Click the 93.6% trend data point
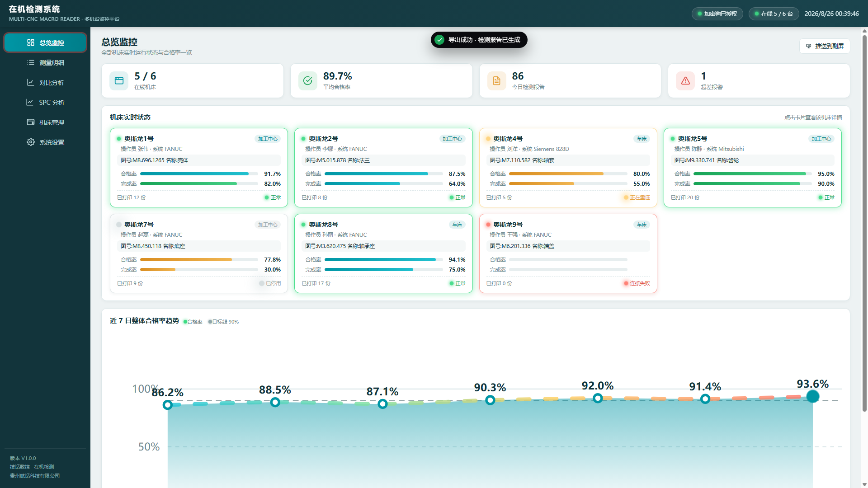The width and height of the screenshot is (868, 488). [x=812, y=396]
